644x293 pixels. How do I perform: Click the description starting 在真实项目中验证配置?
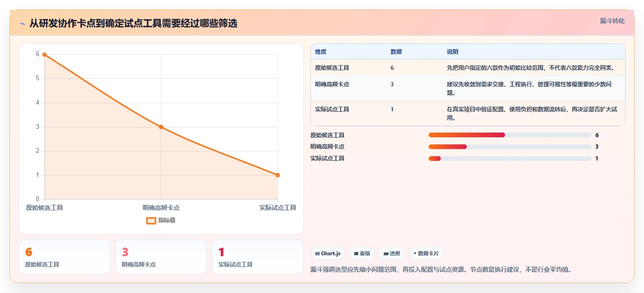(532, 114)
